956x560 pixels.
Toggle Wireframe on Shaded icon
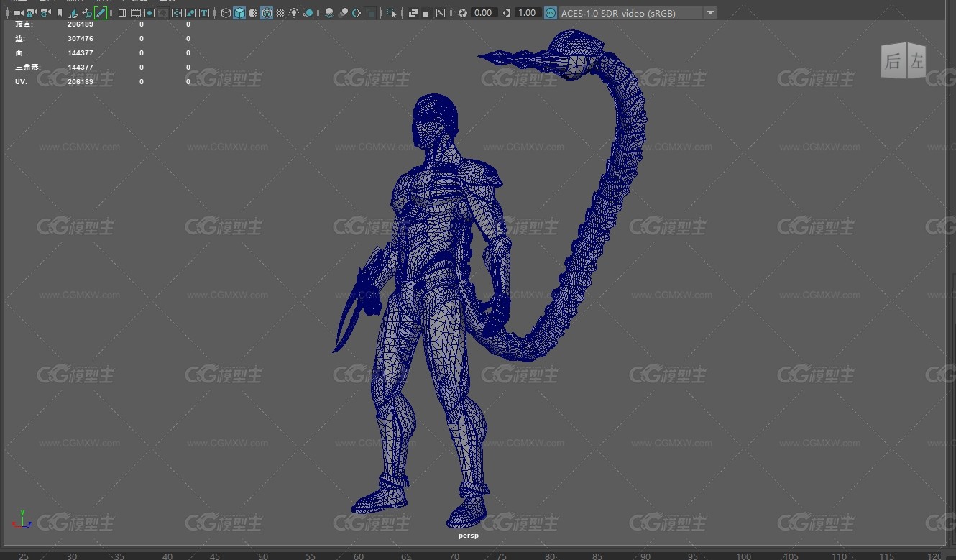click(x=267, y=13)
